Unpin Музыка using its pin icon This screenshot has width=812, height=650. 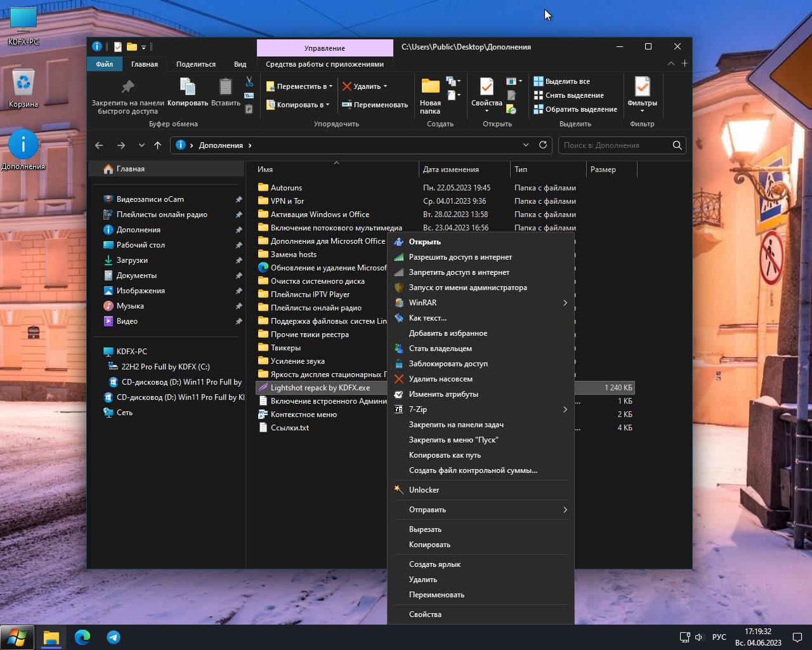pyautogui.click(x=239, y=306)
